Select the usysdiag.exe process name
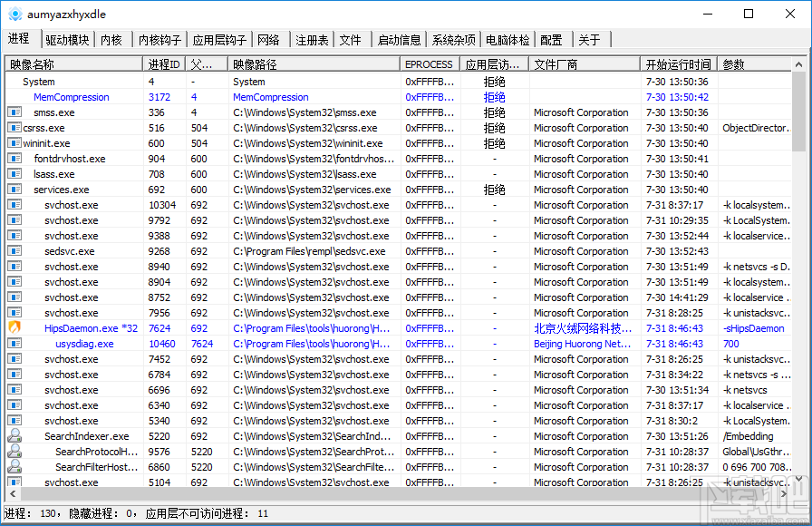 click(84, 344)
